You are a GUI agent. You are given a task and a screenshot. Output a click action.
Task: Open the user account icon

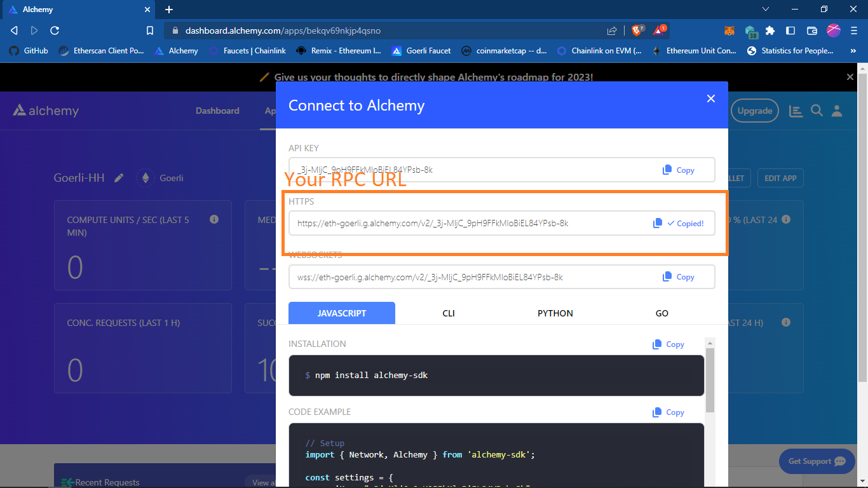pyautogui.click(x=837, y=111)
